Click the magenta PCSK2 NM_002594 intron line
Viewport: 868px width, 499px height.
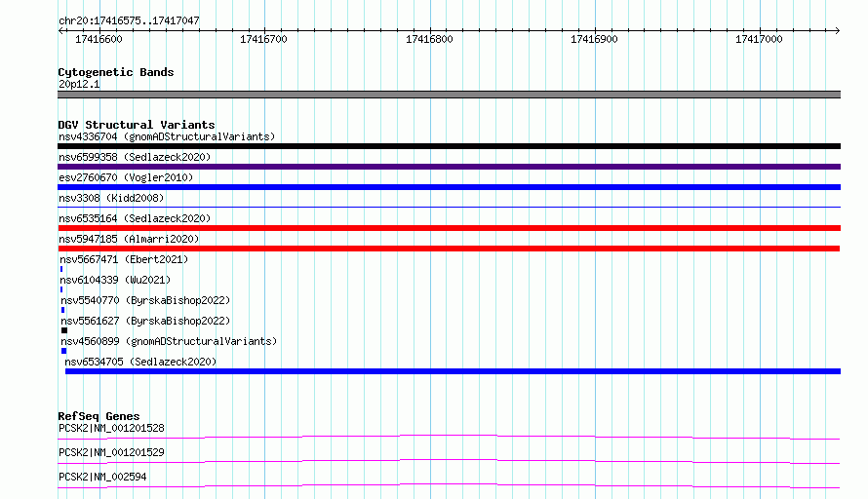pos(449,485)
